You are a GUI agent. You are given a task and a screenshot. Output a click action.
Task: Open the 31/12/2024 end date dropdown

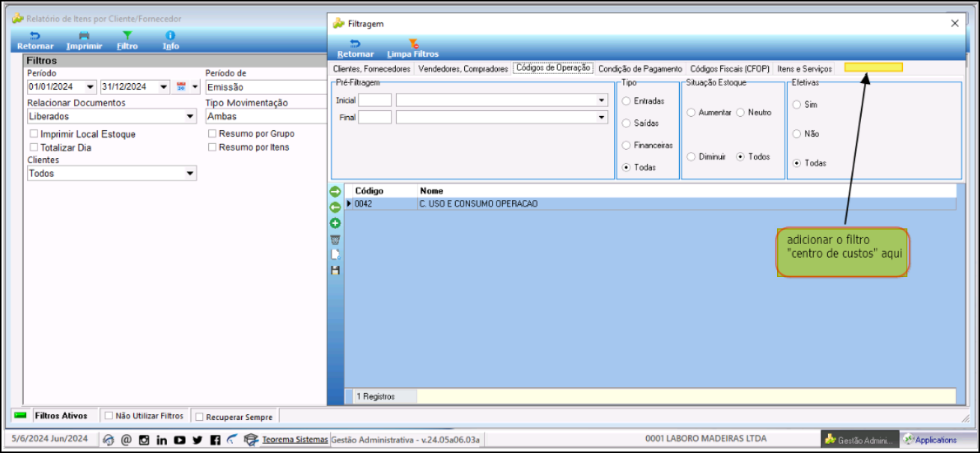[x=164, y=87]
